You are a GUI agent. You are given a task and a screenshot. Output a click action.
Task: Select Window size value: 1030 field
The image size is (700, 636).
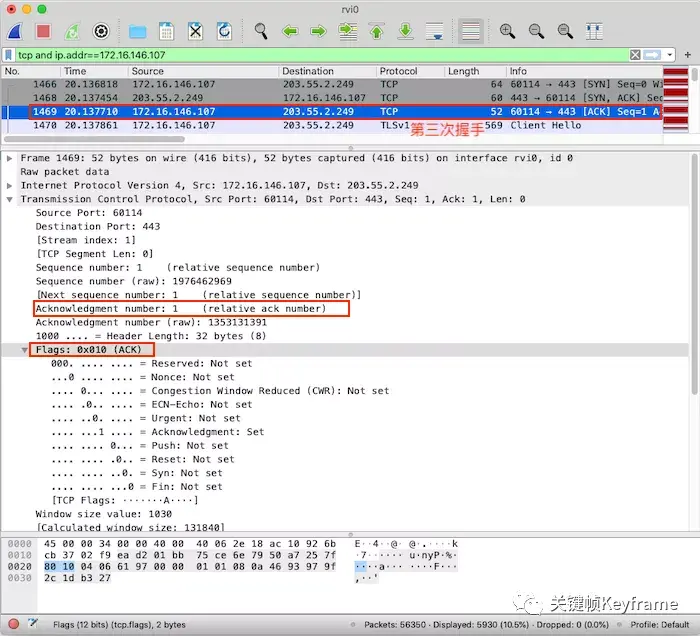104,514
